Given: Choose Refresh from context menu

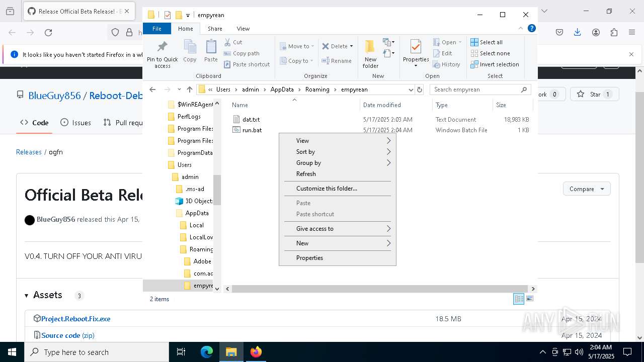Looking at the screenshot, I should point(337,174).
